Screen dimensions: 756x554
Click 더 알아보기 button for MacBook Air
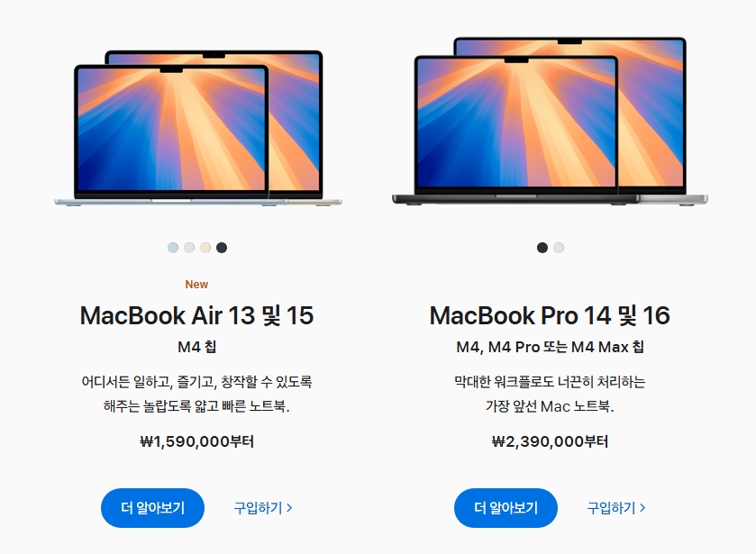coord(152,508)
